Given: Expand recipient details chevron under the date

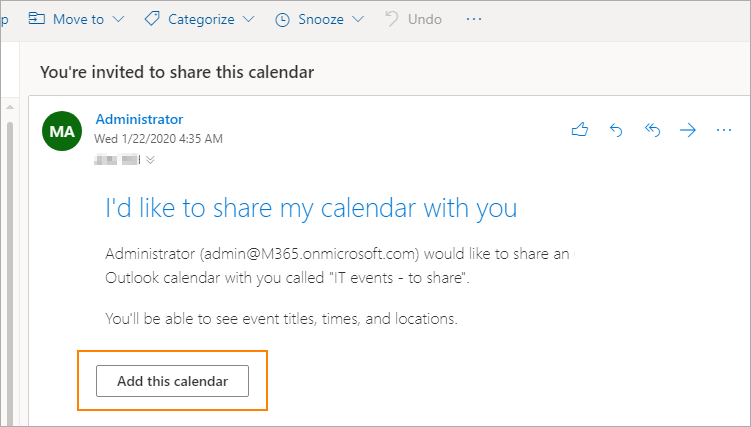Looking at the screenshot, I should pyautogui.click(x=151, y=159).
